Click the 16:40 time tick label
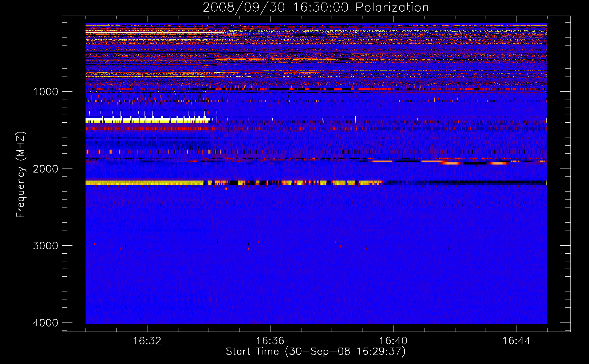The height and width of the screenshot is (364, 589). [393, 341]
